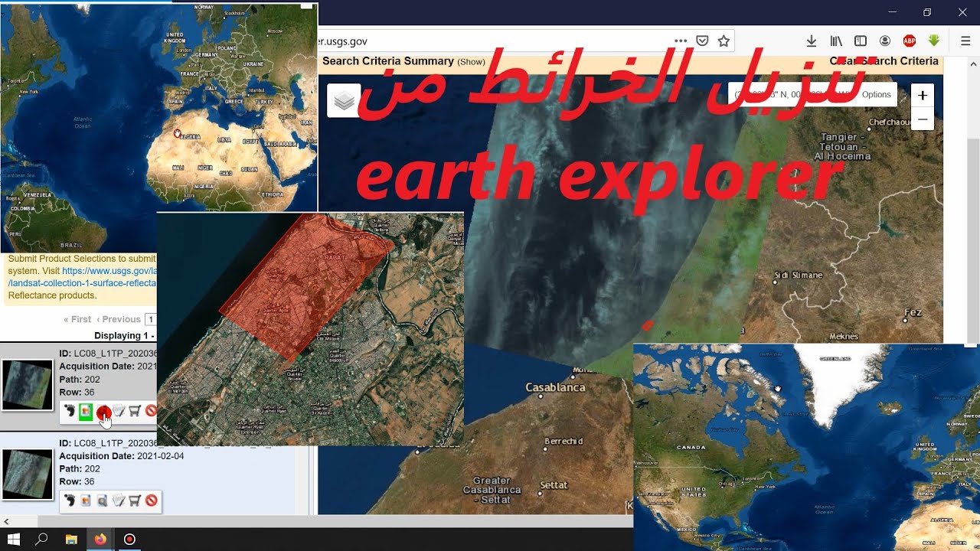The image size is (980, 551).
Task: Go to Previous results page
Action: [x=119, y=319]
